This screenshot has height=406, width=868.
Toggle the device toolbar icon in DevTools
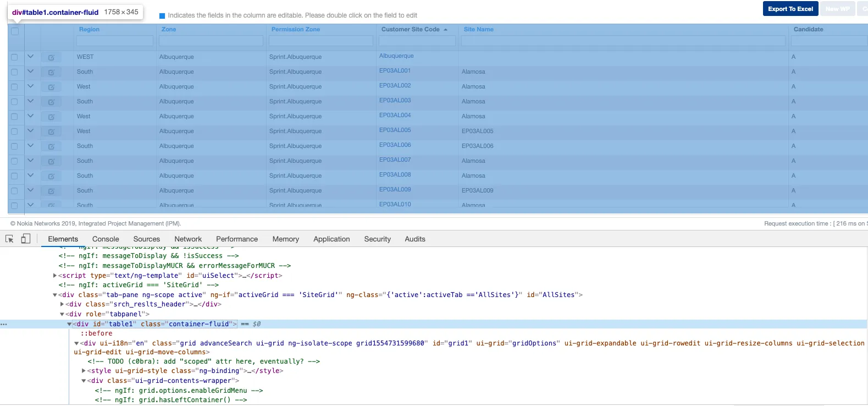tap(25, 239)
